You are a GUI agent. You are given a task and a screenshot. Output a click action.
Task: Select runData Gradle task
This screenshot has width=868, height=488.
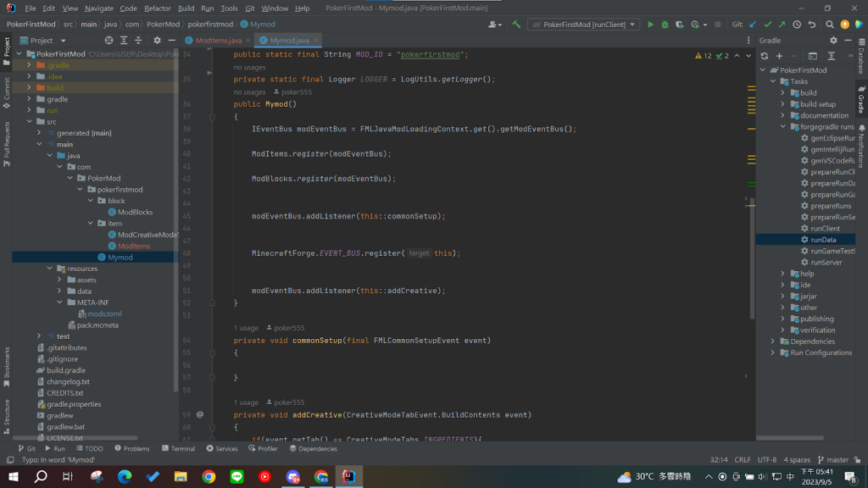pyautogui.click(x=823, y=240)
